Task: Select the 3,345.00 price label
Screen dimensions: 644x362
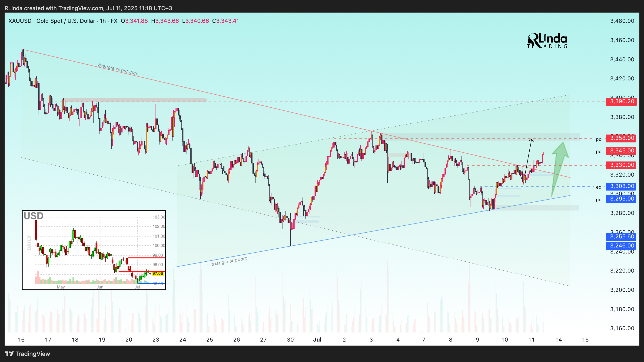Action: (621, 151)
